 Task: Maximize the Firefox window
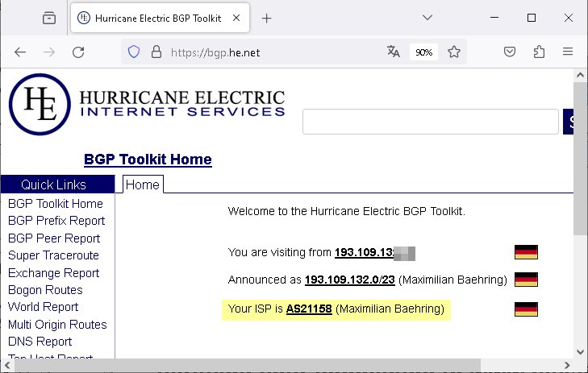532,18
